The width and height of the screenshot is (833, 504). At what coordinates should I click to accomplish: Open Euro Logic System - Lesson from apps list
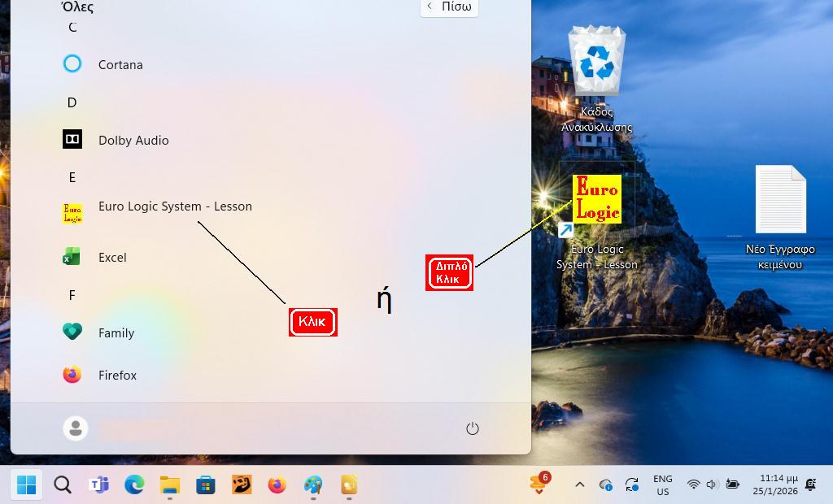coord(174,206)
